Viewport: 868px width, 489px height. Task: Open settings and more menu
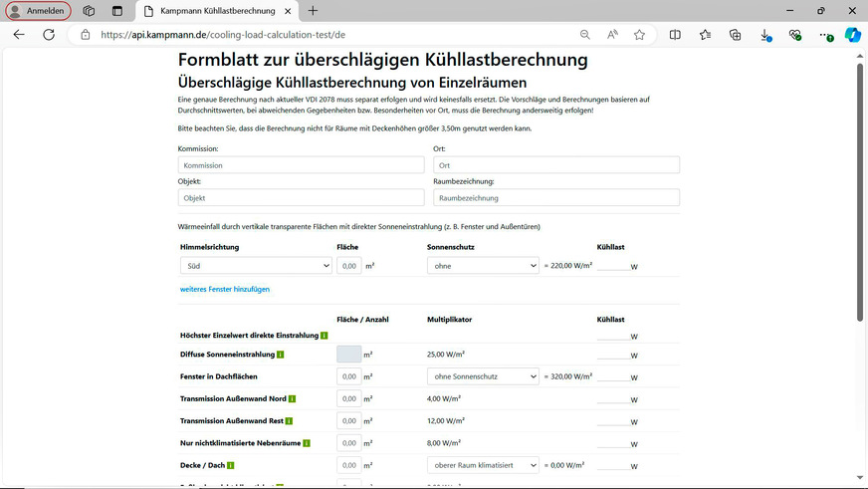pos(826,35)
